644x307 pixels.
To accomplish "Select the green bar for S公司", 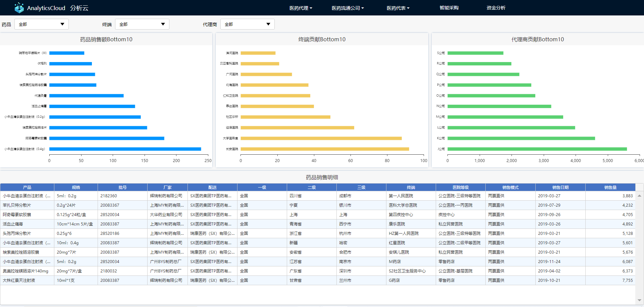I will 475,53.
